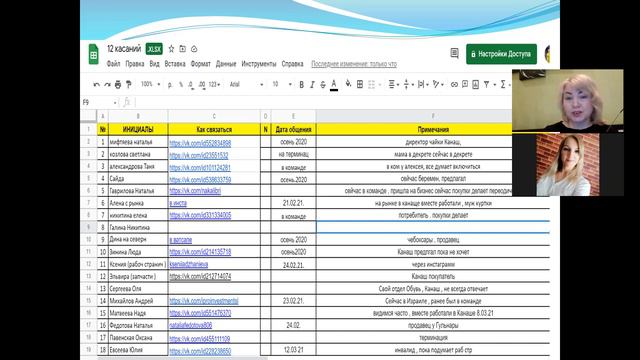Image resolution: width=640 pixels, height=360 pixels.
Task: Open the borders tool
Action: coord(360,84)
